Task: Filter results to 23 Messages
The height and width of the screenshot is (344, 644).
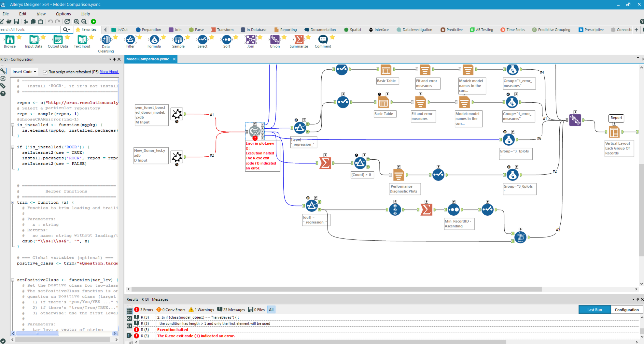Action: click(231, 309)
